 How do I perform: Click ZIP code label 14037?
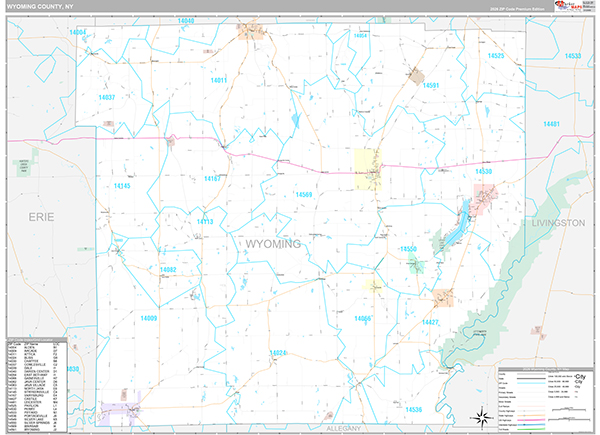107,98
